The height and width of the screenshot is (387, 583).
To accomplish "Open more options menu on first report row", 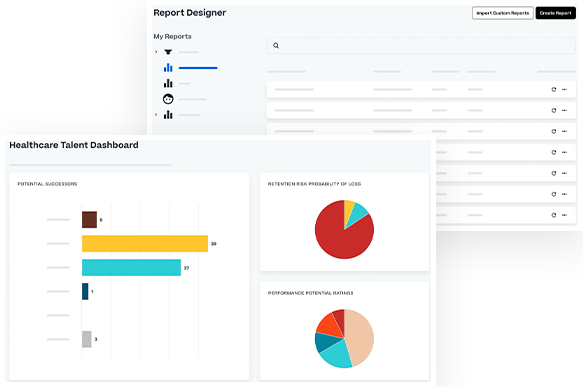I will click(x=564, y=90).
